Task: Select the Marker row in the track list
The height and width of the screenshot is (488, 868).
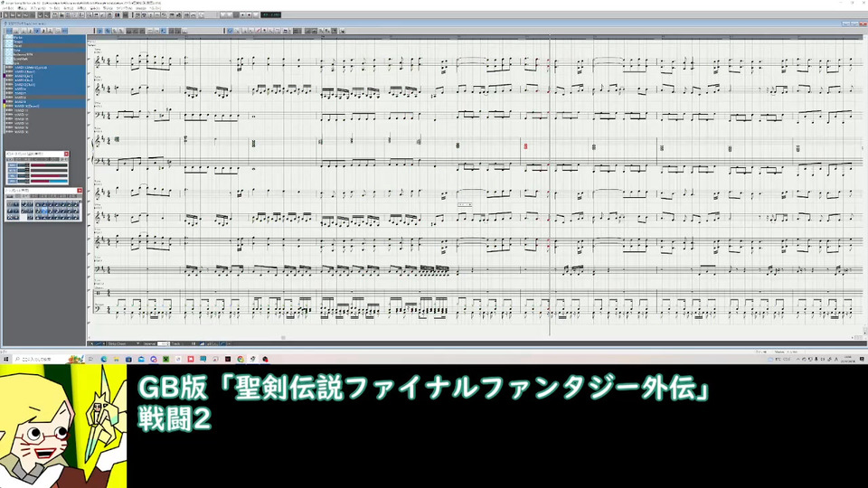Action: click(x=45, y=38)
